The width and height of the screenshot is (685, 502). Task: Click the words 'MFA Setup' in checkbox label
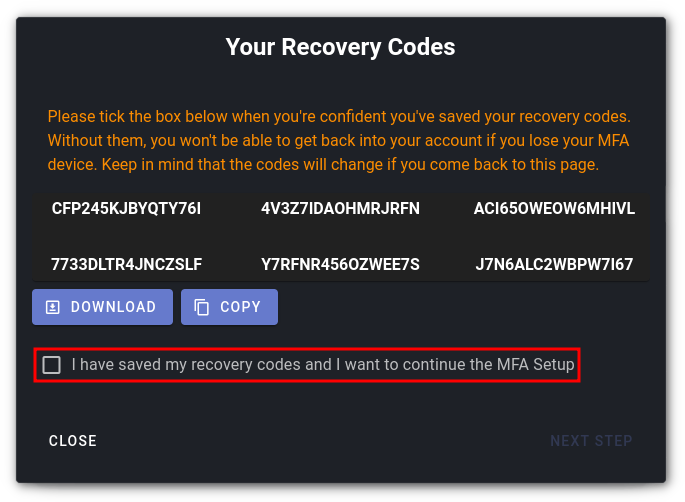click(x=536, y=365)
